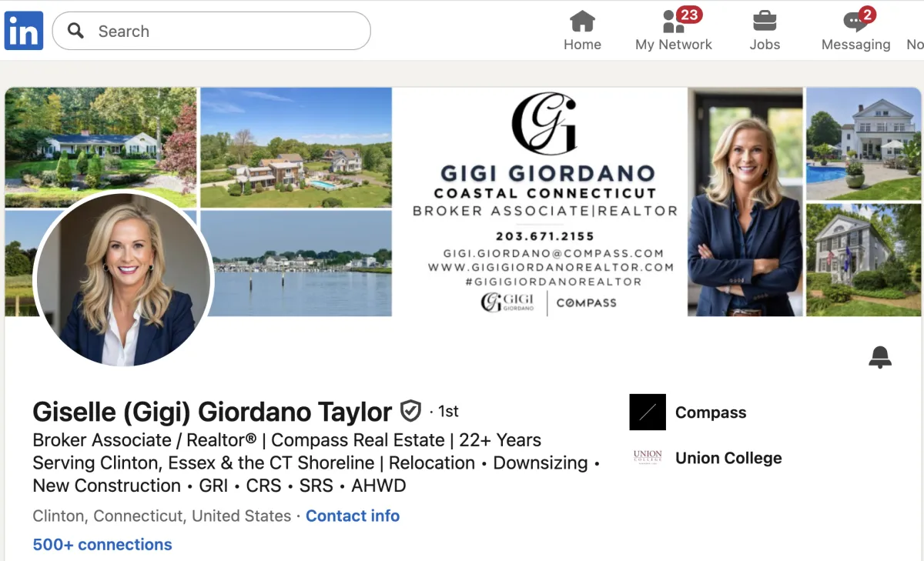Click the Messaging notification badge showing 2

(867, 15)
